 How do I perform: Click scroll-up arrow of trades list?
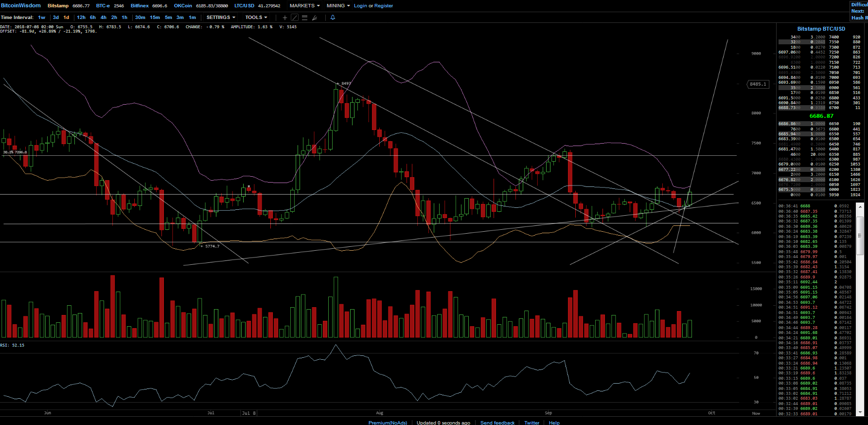[x=860, y=206]
